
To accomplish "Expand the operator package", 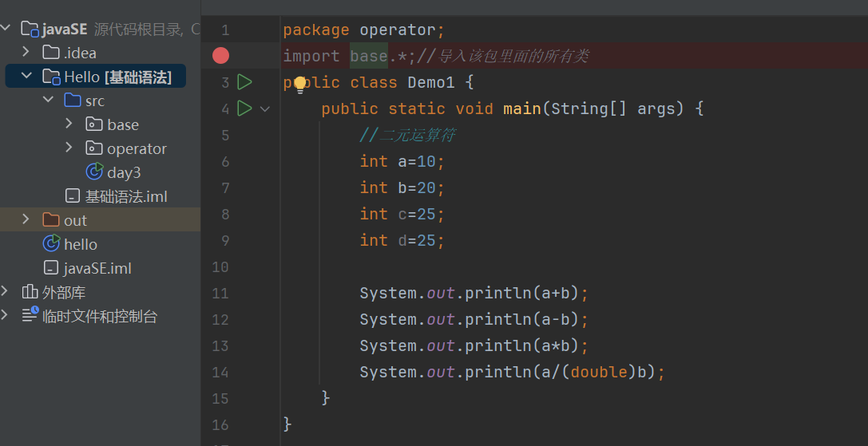I will (69, 148).
